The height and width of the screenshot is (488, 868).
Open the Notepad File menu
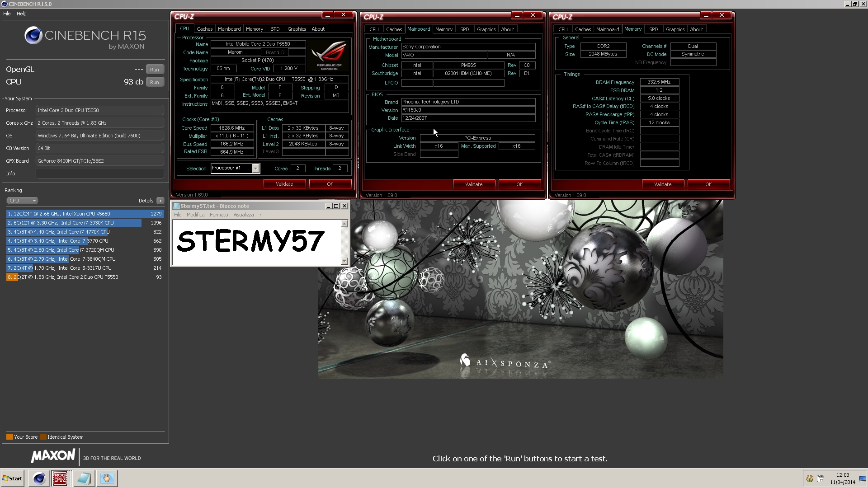coord(178,215)
